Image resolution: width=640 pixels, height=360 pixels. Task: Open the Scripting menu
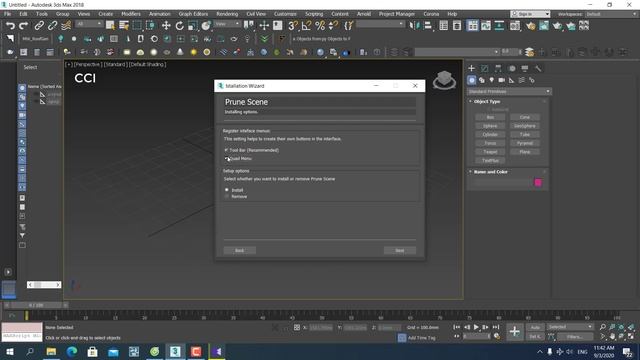point(314,14)
